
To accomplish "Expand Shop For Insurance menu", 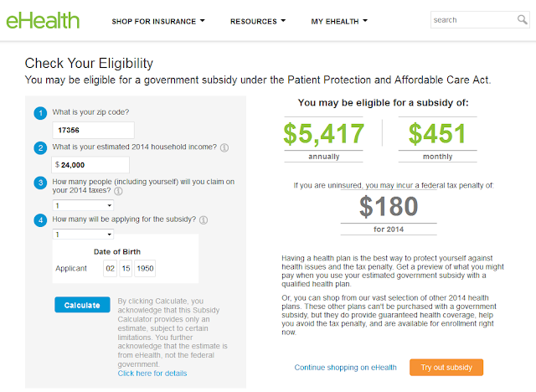I will point(158,21).
